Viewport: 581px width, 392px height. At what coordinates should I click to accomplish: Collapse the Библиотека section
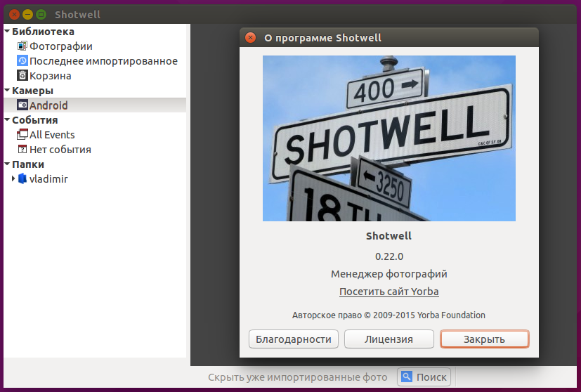7,32
